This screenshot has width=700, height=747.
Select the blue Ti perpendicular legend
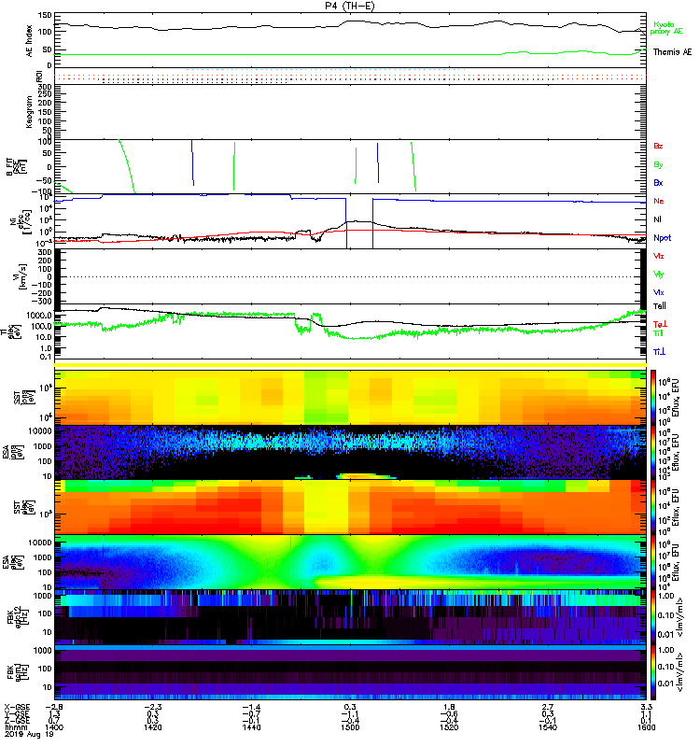tap(659, 352)
